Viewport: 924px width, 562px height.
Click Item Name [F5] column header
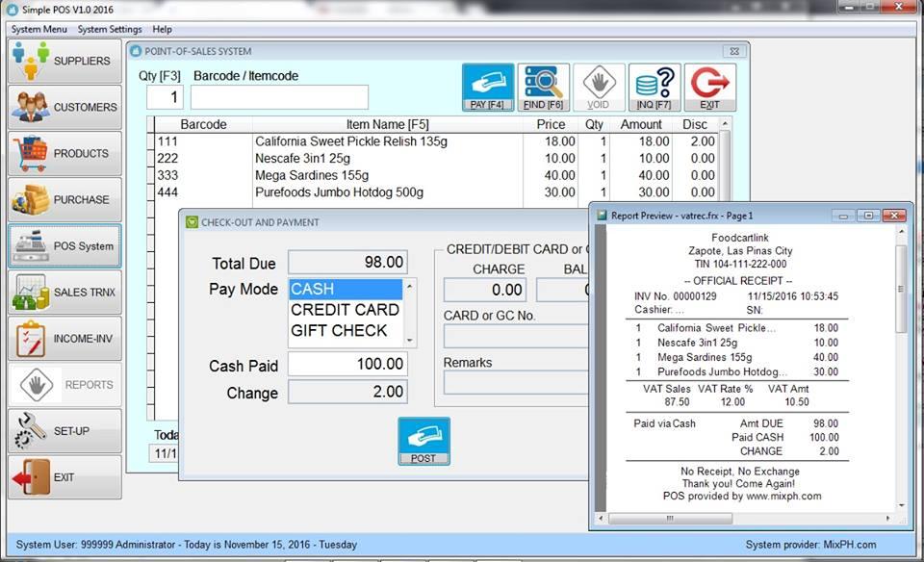click(387, 125)
